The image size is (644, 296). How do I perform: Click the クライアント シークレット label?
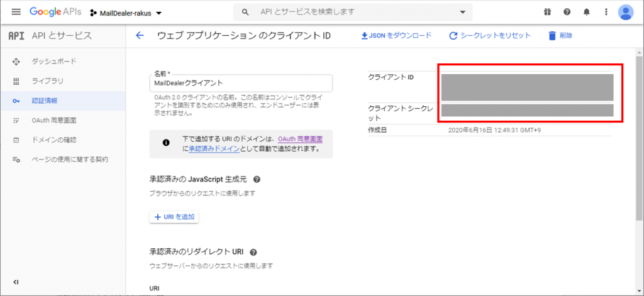click(x=401, y=113)
